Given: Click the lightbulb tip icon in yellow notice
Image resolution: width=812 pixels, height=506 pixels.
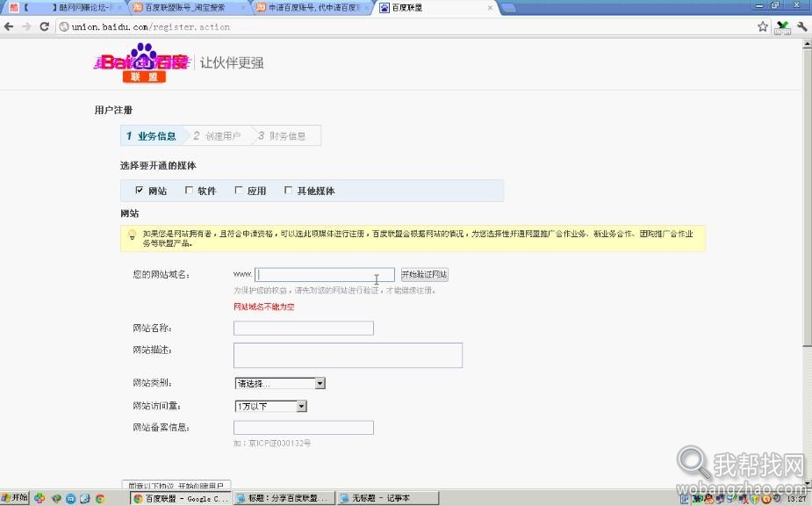Looking at the screenshot, I should pyautogui.click(x=132, y=235).
